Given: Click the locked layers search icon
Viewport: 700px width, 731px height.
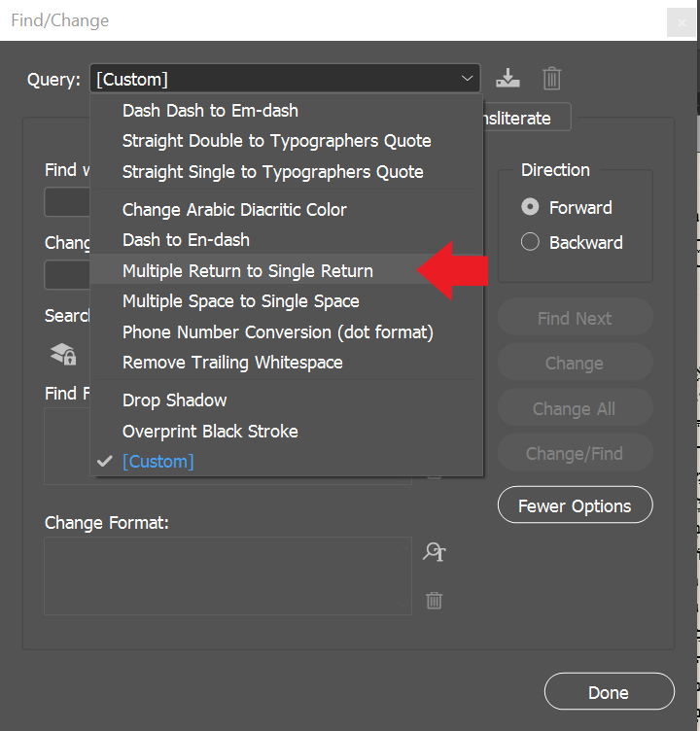Looking at the screenshot, I should [63, 355].
